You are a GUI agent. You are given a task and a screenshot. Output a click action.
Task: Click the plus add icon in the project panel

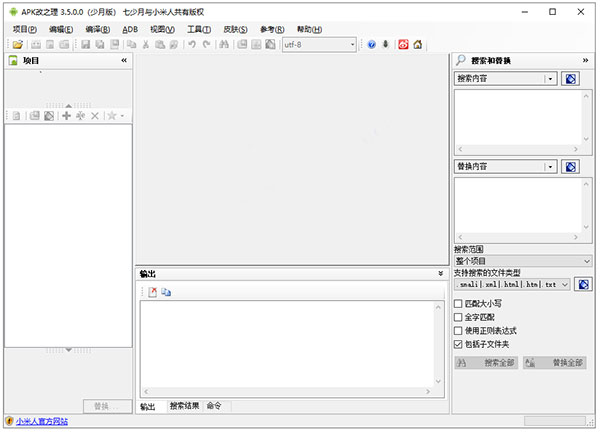point(67,116)
